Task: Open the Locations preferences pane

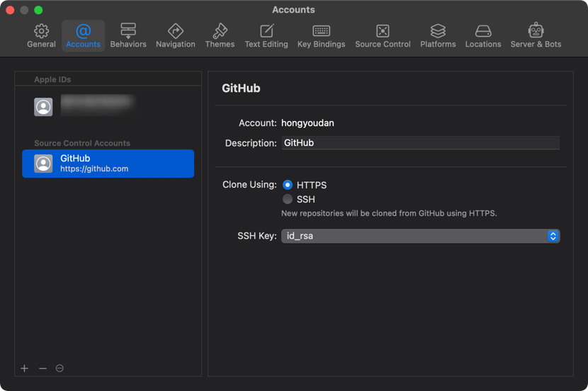Action: pos(483,35)
